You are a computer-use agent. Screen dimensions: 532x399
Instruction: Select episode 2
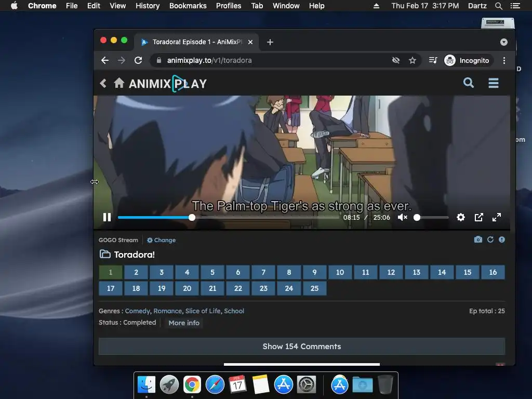(x=136, y=272)
